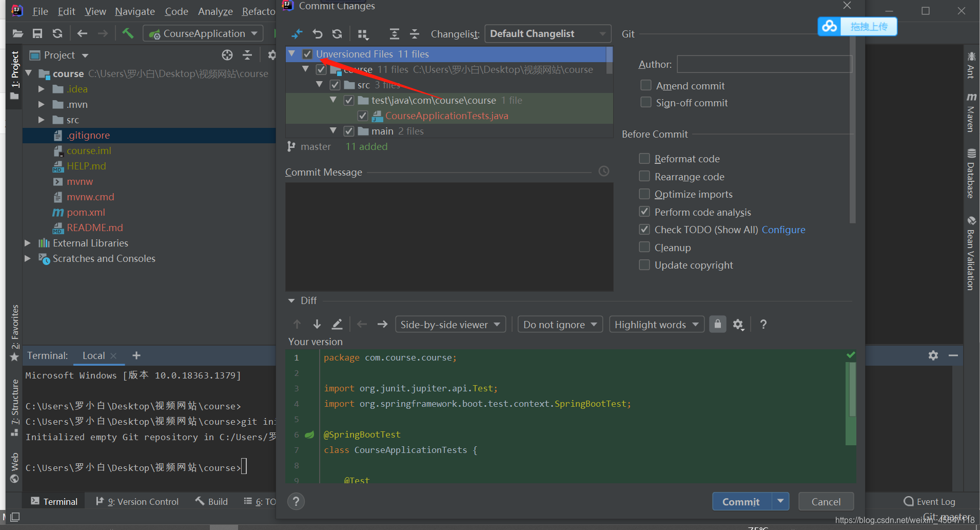
Task: Add a new terminal tab with plus icon
Action: (x=136, y=355)
